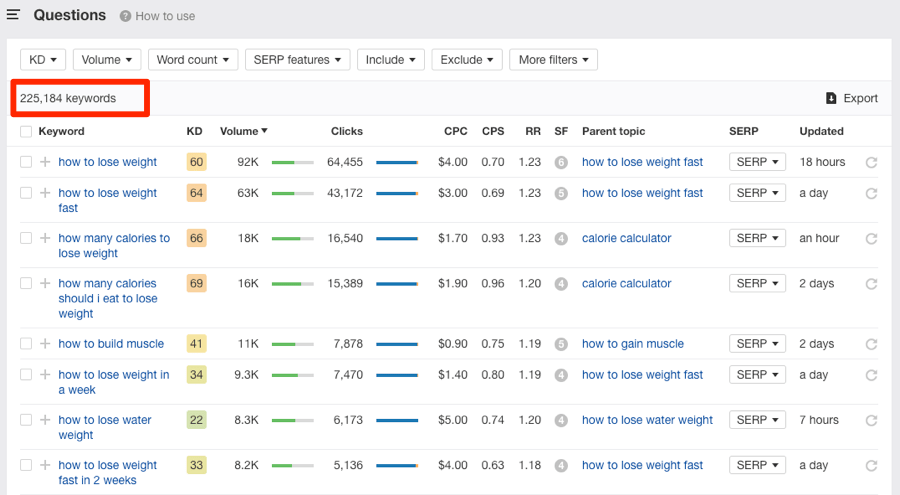900x495 pixels.
Task: Open the hamburger menu next to Questions
Action: 13,15
